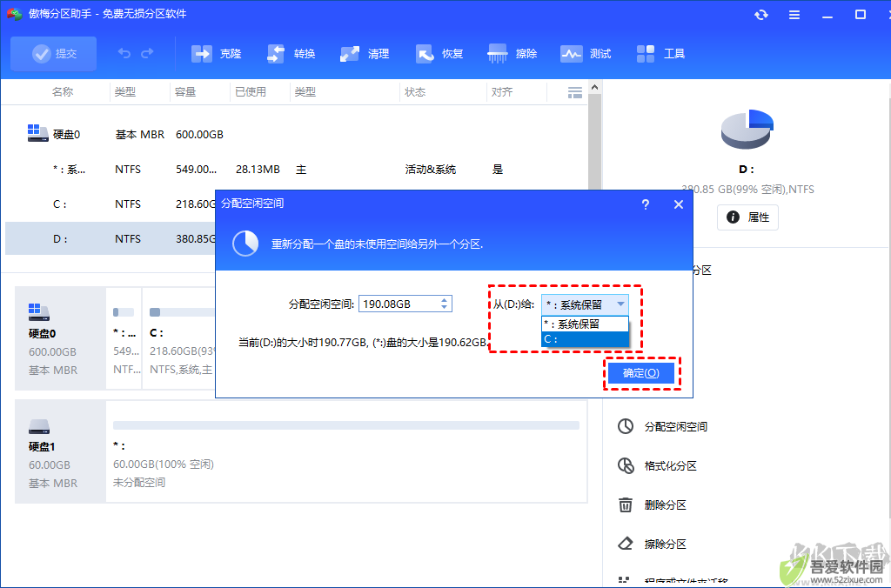Decrease allocated size with down spinner
This screenshot has height=588, width=891.
[445, 308]
